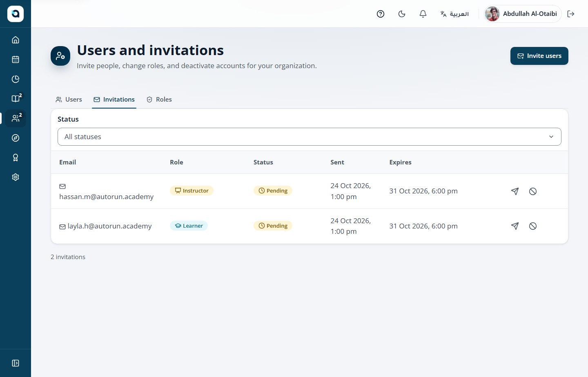Click the hassan.m@autorun.academy email
The width and height of the screenshot is (588, 377).
click(x=107, y=197)
